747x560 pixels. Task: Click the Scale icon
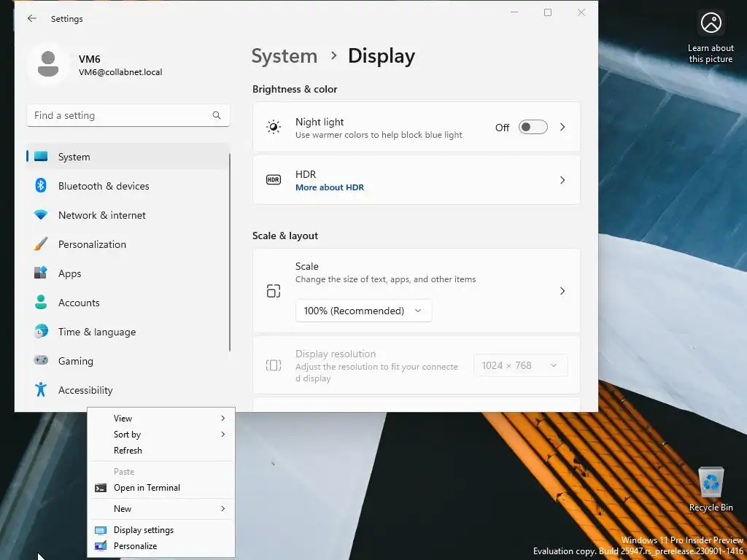click(274, 291)
